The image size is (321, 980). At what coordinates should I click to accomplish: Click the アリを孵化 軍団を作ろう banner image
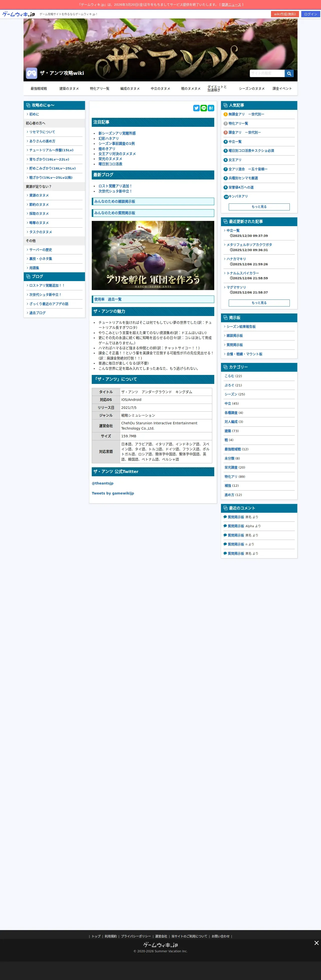(x=153, y=255)
